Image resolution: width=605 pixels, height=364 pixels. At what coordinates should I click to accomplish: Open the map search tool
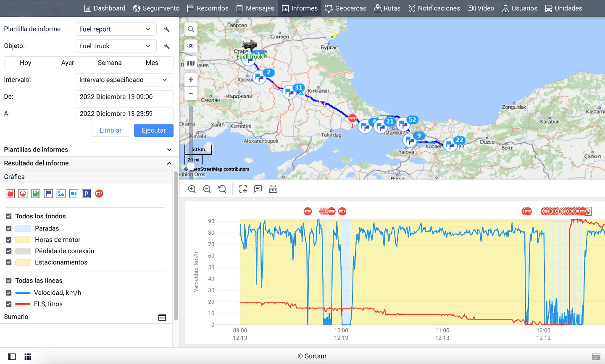pyautogui.click(x=191, y=29)
